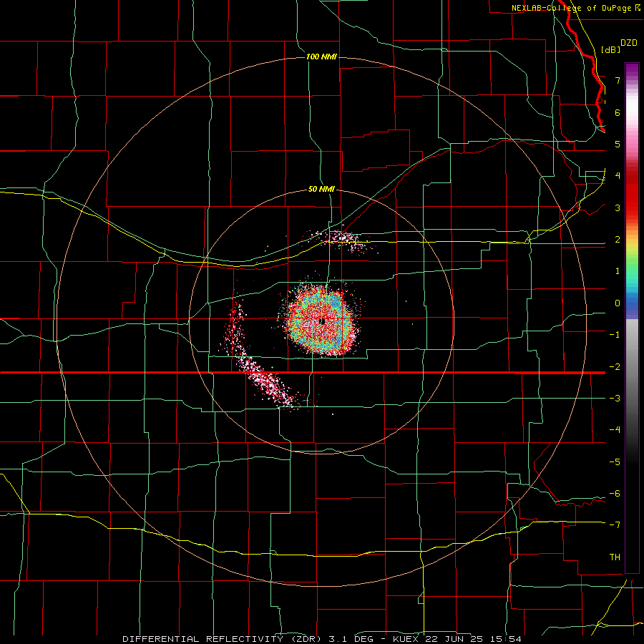Screen dimensions: 644x644
Task: Click the 2 dB scale value
Action: [x=618, y=240]
